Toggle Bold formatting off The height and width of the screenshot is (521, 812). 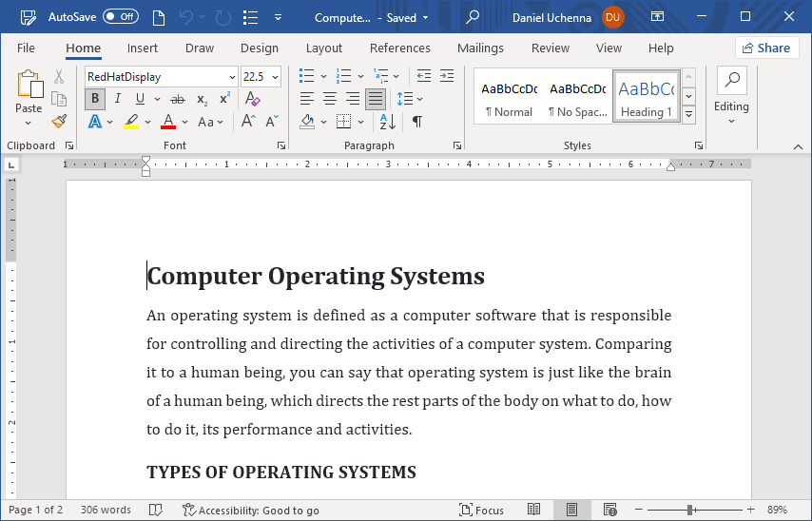(x=95, y=99)
